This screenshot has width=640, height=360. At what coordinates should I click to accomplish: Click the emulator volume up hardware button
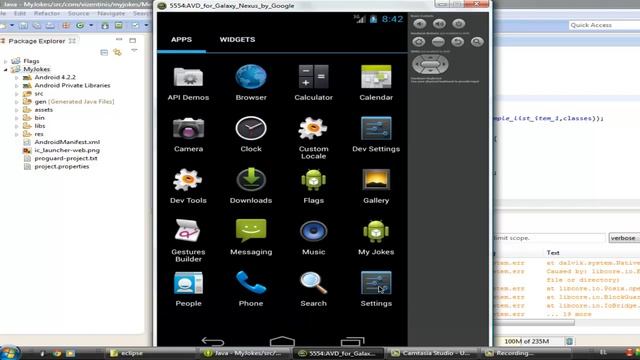pos(439,24)
